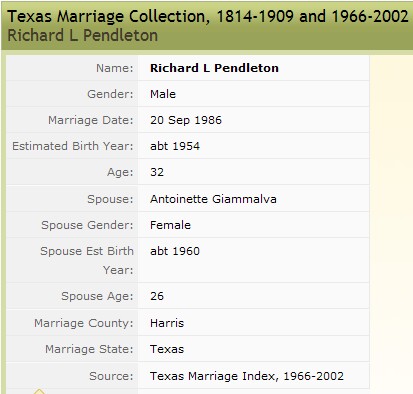Viewport: 413px width, 394px height.
Task: Click the age value 32
Action: click(157, 172)
